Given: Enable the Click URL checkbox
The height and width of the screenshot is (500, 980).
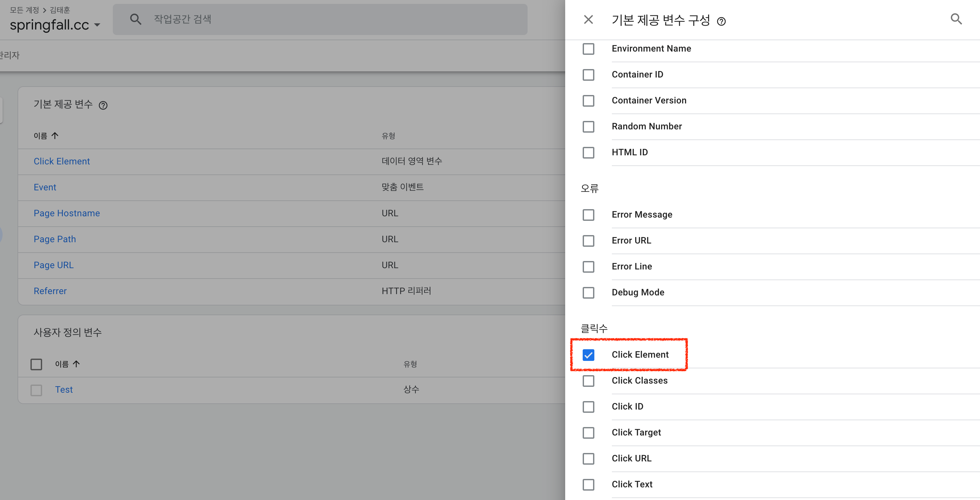Looking at the screenshot, I should [x=588, y=458].
